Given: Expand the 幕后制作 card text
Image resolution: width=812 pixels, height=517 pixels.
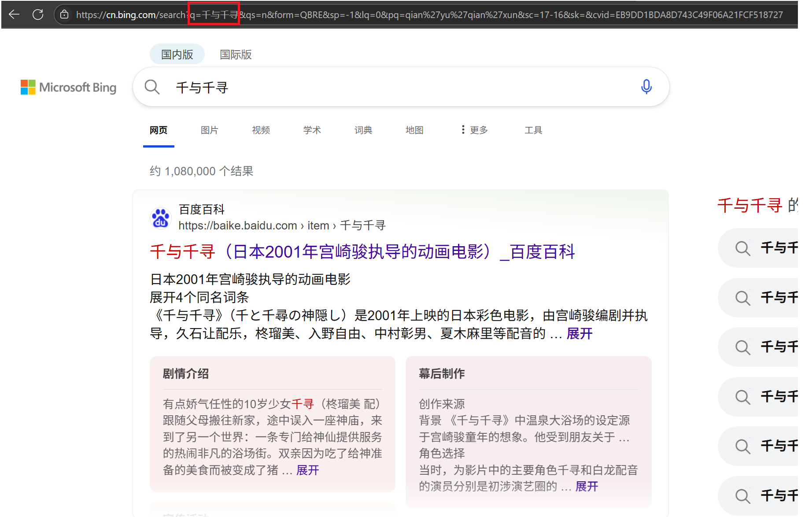Looking at the screenshot, I should 587,486.
